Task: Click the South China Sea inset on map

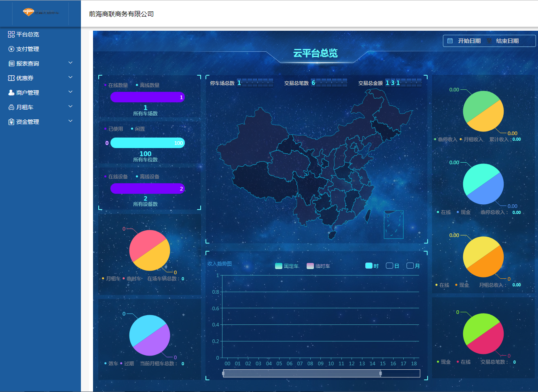Action: [394, 225]
